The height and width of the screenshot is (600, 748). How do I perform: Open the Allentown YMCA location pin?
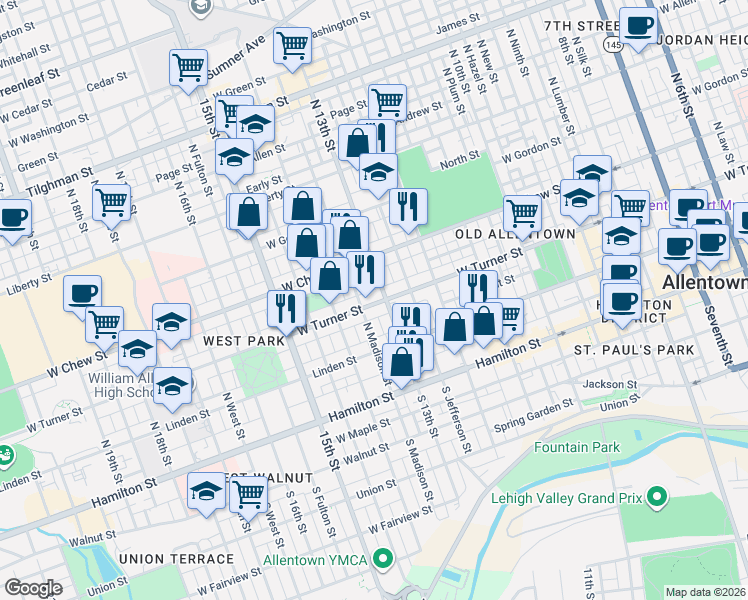(x=384, y=559)
